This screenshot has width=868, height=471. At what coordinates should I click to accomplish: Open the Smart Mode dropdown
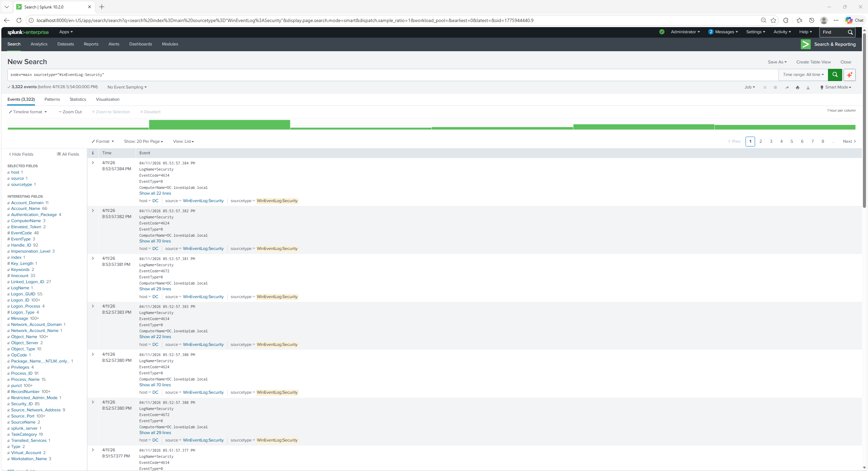(836, 87)
